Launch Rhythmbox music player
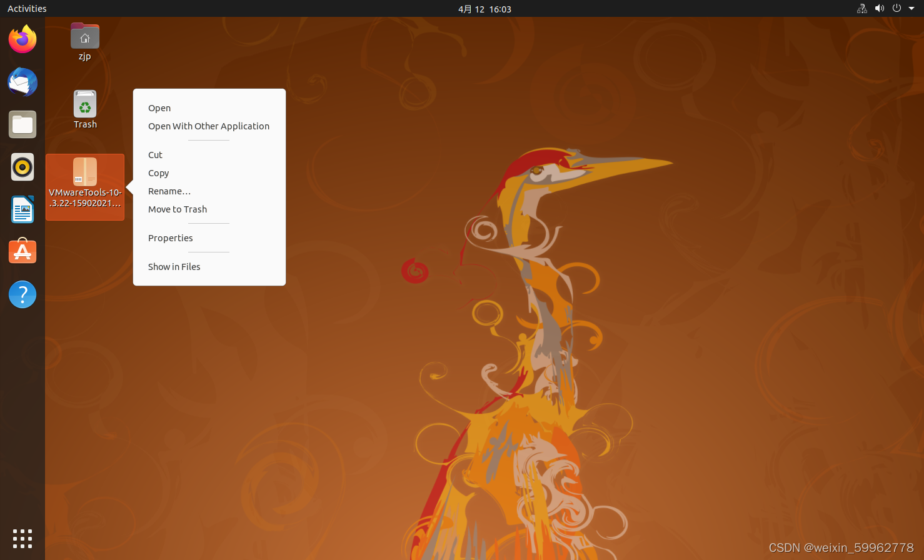The image size is (924, 560). coord(23,167)
